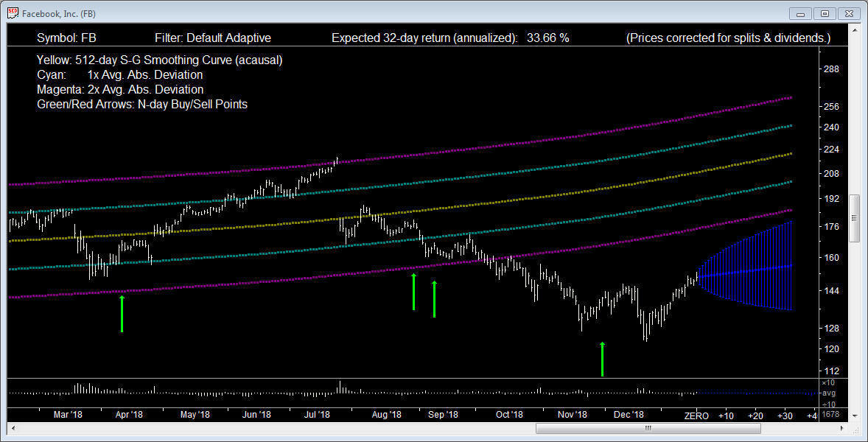Click the 1678 value below the volume scale

[830, 414]
